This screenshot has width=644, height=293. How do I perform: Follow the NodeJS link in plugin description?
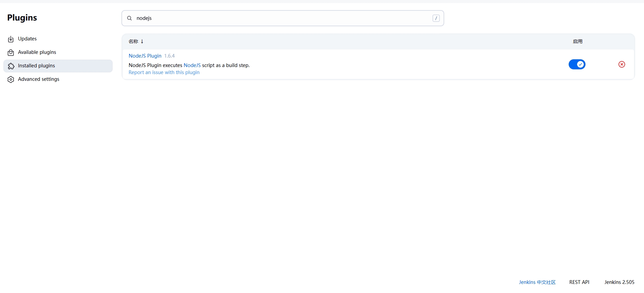click(192, 65)
